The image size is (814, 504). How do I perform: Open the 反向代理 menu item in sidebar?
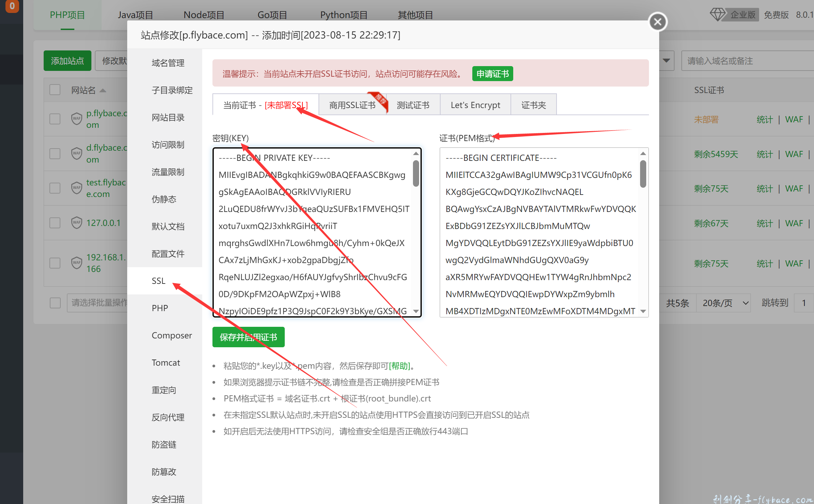click(168, 417)
